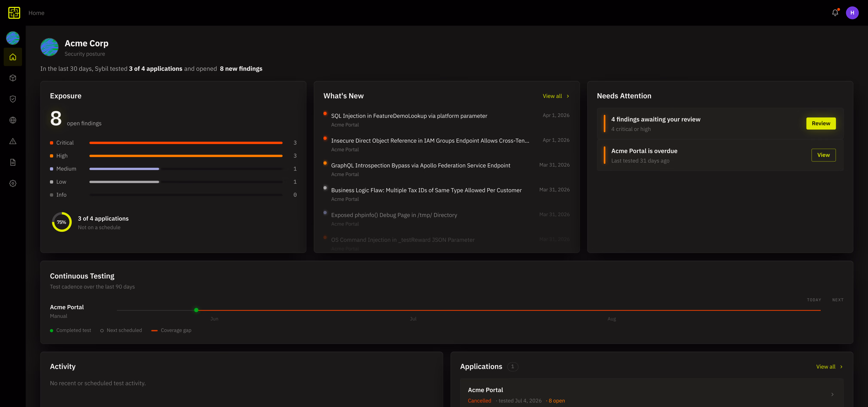Click the Info severity bar

point(186,195)
